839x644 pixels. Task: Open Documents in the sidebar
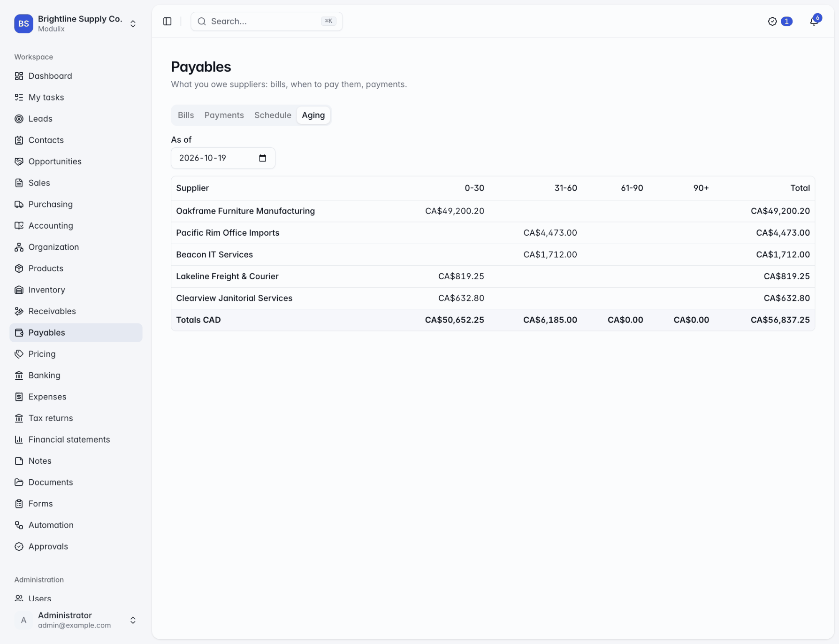click(x=76, y=482)
